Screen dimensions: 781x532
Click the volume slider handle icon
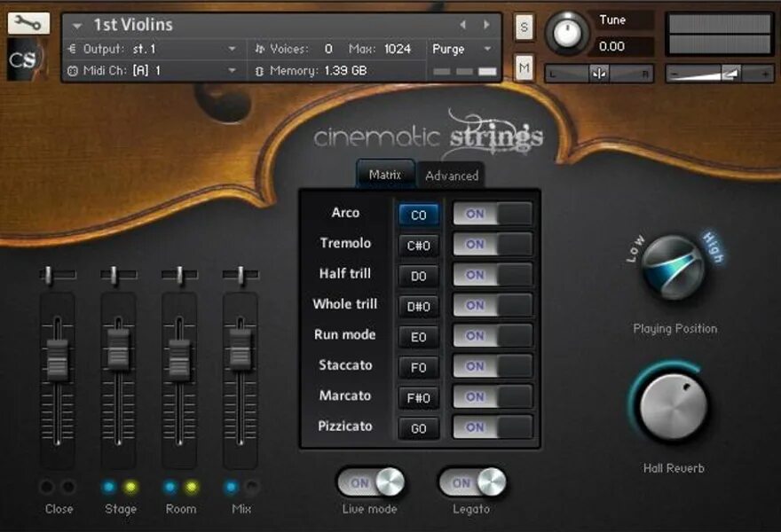pos(730,74)
